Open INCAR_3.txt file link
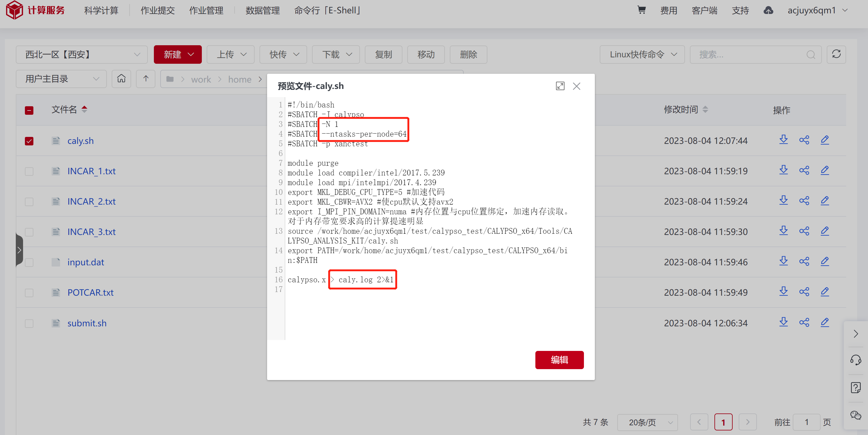The image size is (868, 435). pos(91,232)
